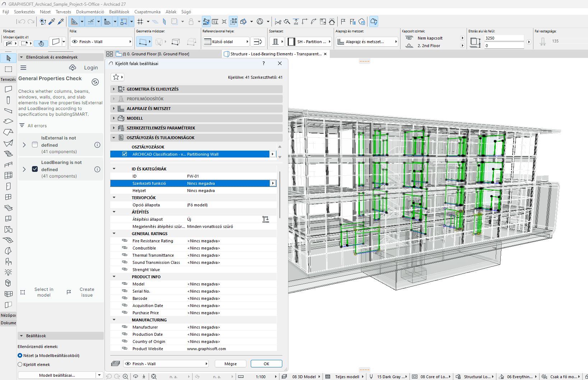Open the Dokumentáció menu
The image size is (588, 380).
pos(90,12)
